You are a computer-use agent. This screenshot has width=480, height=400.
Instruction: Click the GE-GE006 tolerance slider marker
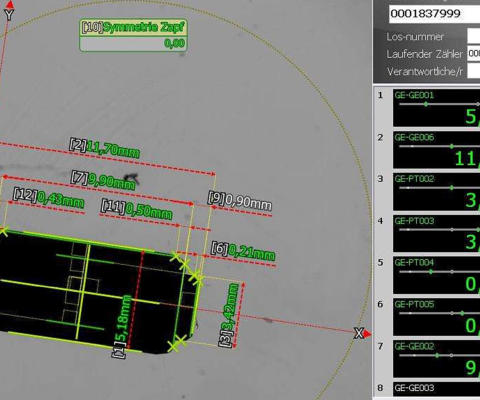click(452, 146)
